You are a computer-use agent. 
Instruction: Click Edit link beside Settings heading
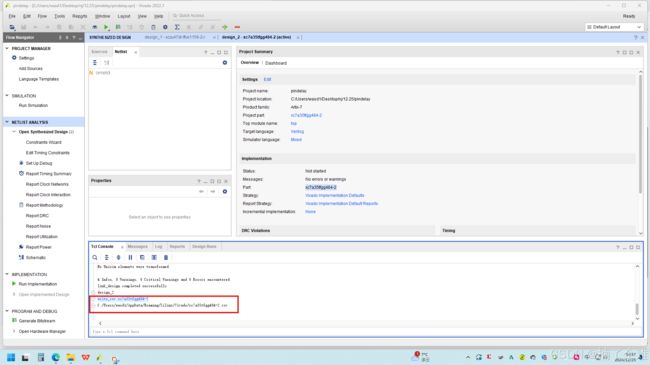pyautogui.click(x=267, y=79)
